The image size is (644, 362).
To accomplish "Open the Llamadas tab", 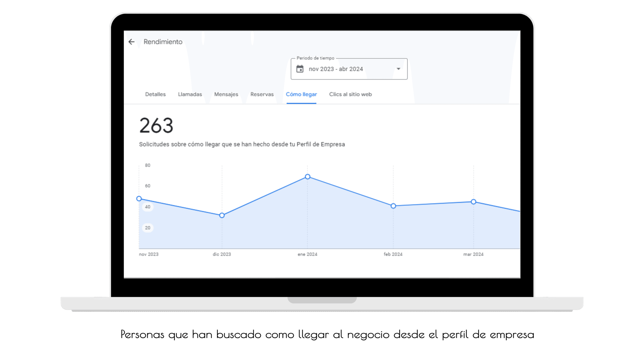I will 190,94.
